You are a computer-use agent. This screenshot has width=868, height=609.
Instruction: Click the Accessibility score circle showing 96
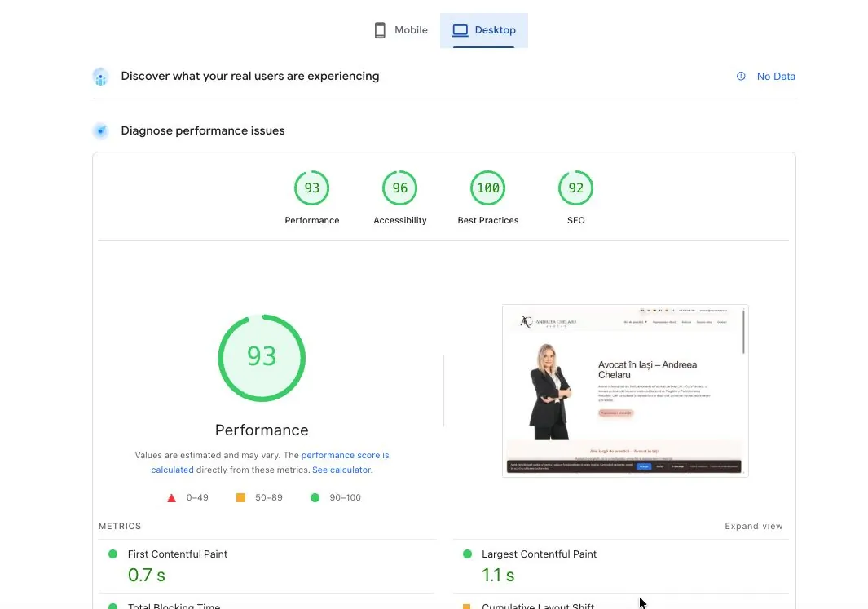(399, 188)
